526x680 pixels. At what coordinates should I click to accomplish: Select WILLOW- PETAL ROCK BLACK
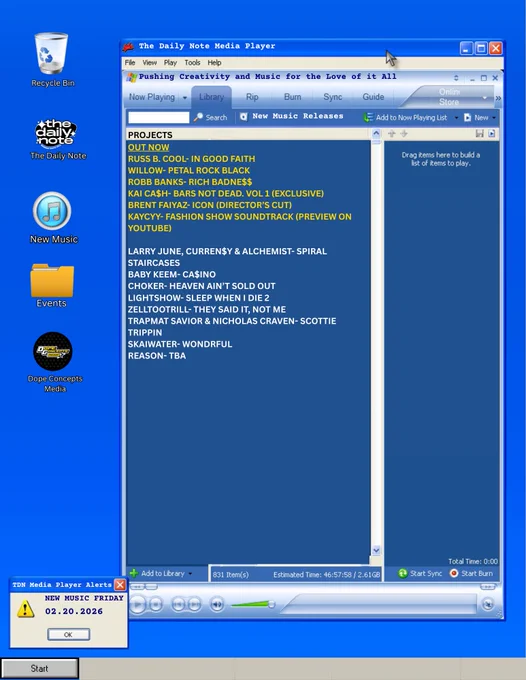pos(189,170)
